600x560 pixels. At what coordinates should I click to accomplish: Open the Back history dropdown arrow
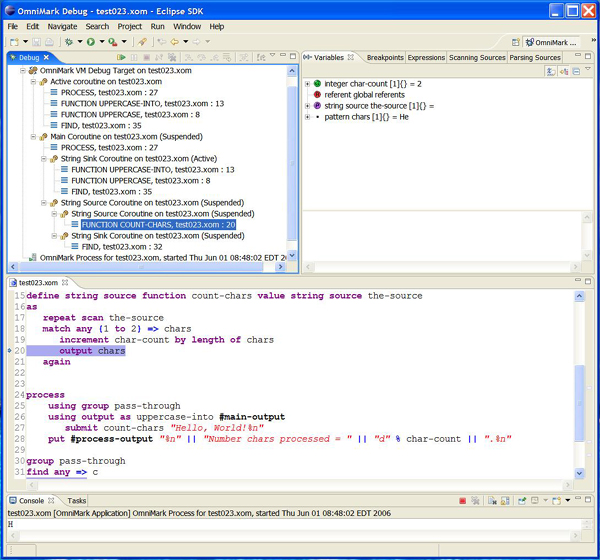(186, 41)
